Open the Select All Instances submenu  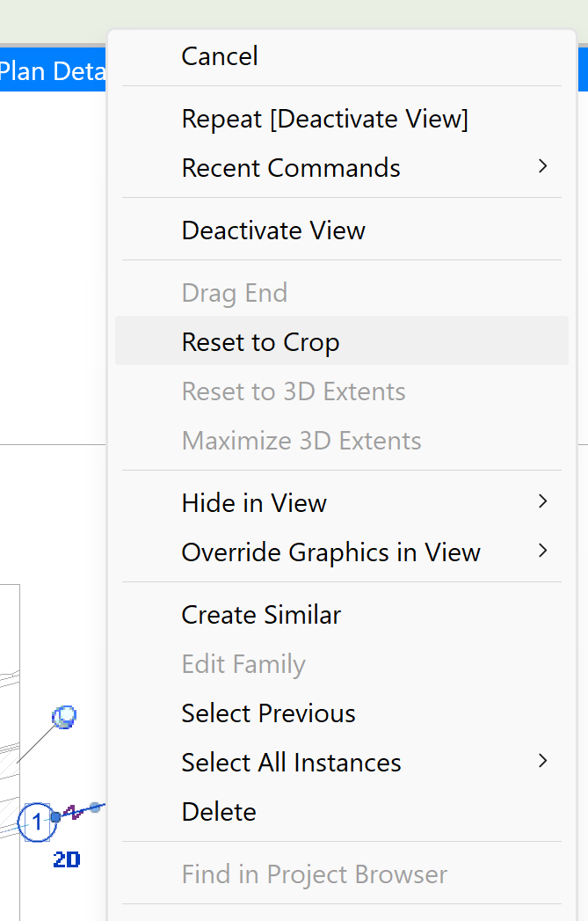pyautogui.click(x=543, y=762)
